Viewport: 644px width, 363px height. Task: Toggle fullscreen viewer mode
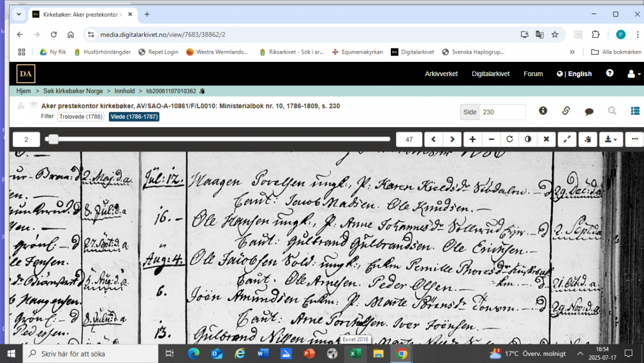[x=567, y=139]
